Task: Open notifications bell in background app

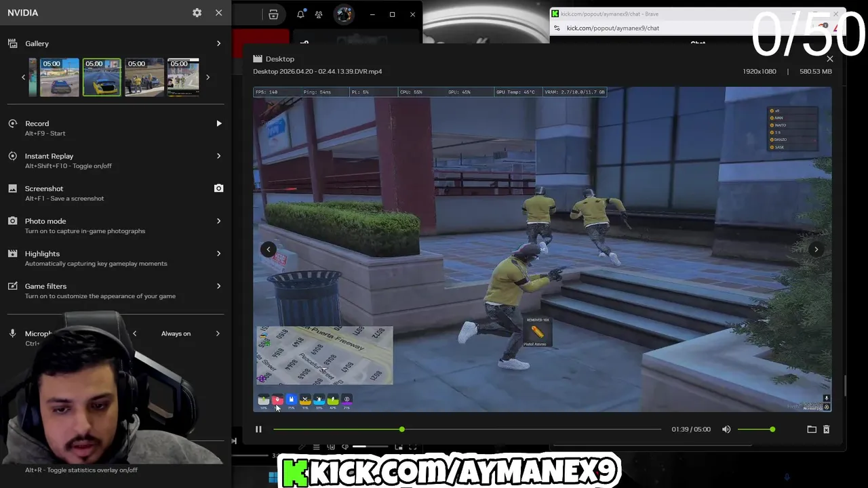Action: [300, 14]
